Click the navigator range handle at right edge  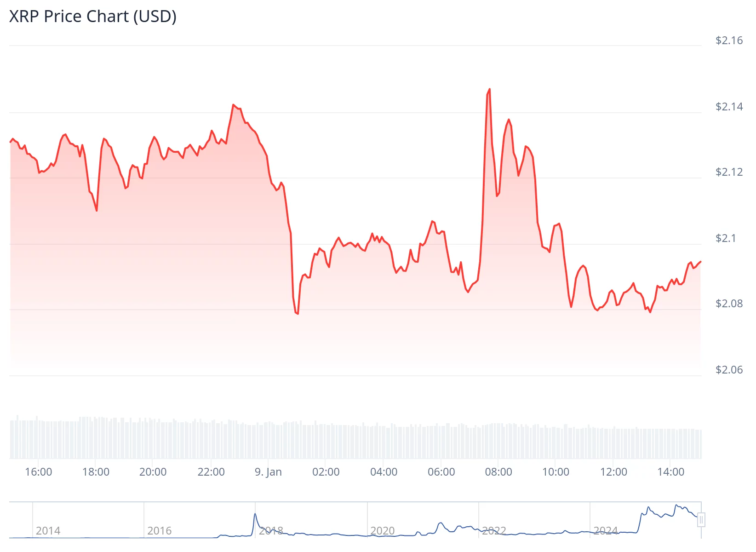click(701, 520)
